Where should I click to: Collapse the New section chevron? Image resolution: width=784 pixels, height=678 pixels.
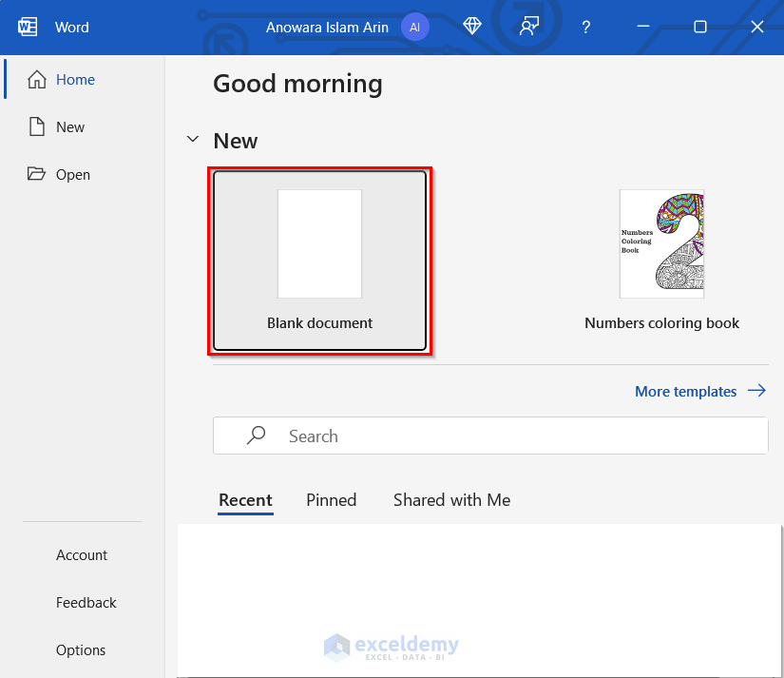coord(193,140)
